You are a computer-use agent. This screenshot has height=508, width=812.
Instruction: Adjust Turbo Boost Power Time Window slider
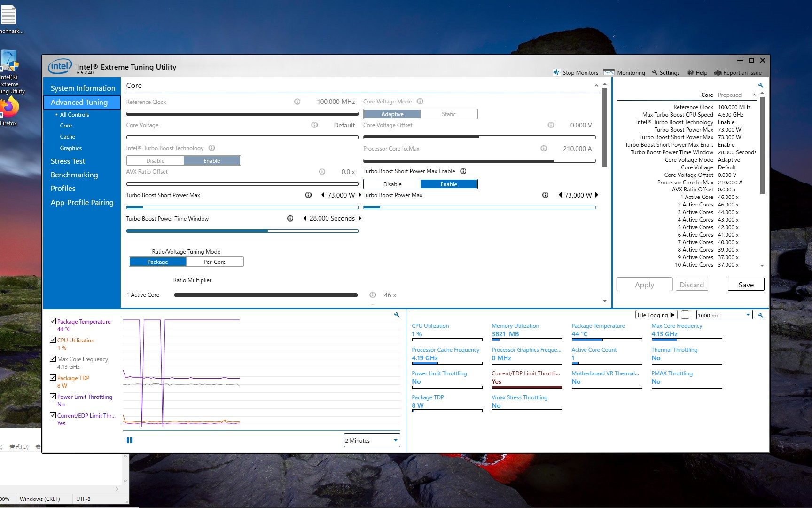242,231
